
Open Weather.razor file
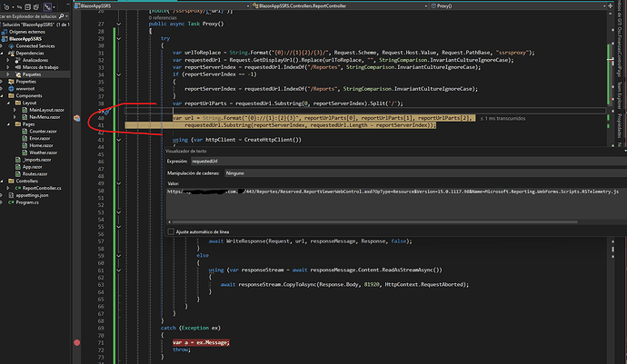click(43, 152)
